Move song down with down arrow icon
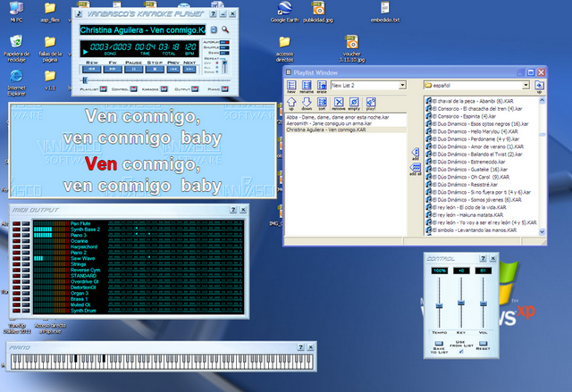This screenshot has width=572, height=392. point(307,104)
